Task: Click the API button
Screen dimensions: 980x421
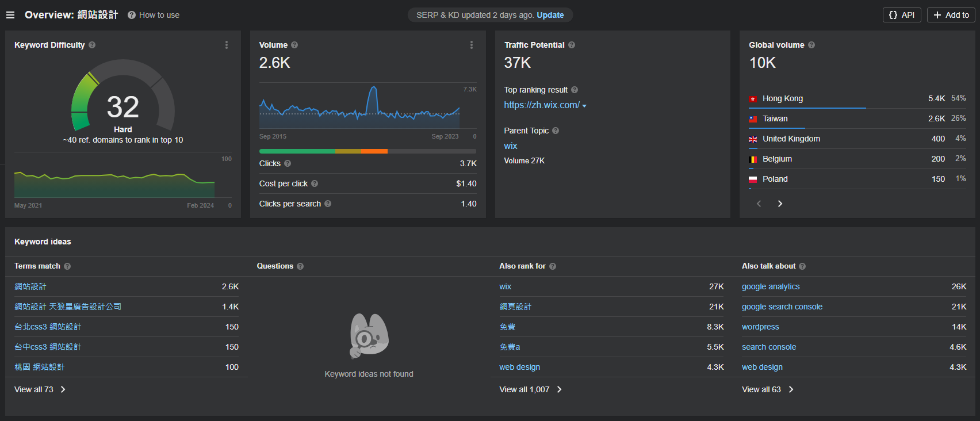Action: 901,15
